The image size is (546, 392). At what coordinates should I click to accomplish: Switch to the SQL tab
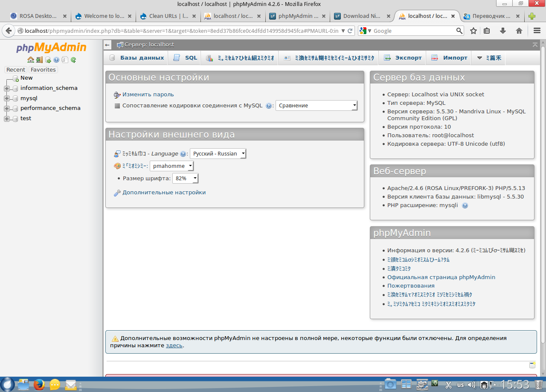(x=186, y=58)
